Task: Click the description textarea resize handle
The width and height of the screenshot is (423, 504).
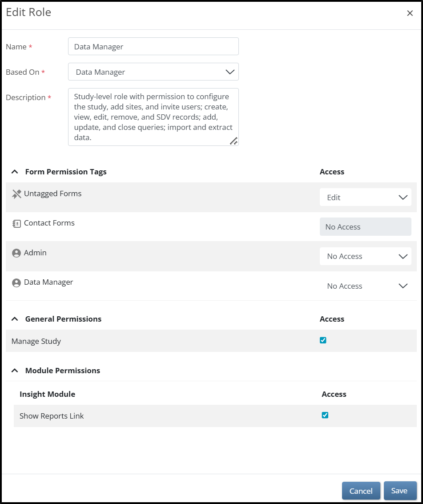Action: (234, 141)
